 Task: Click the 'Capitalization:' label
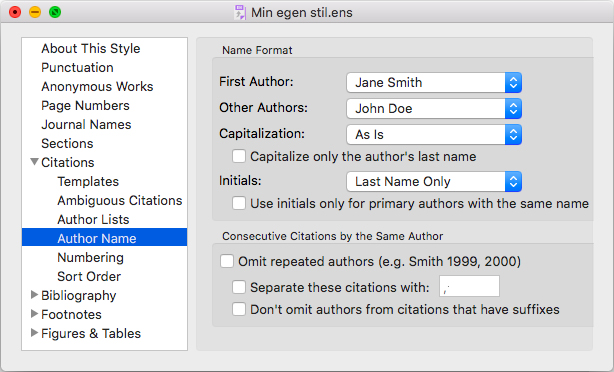click(x=262, y=134)
